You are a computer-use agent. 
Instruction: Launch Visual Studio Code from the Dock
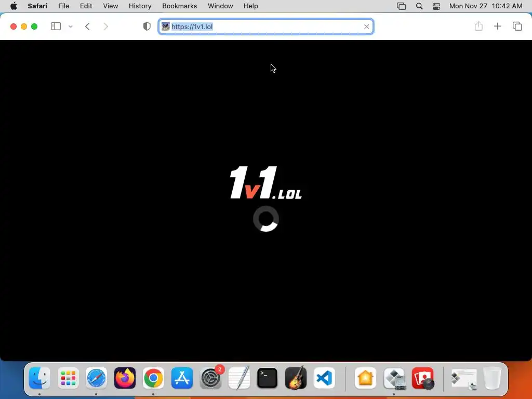324,378
